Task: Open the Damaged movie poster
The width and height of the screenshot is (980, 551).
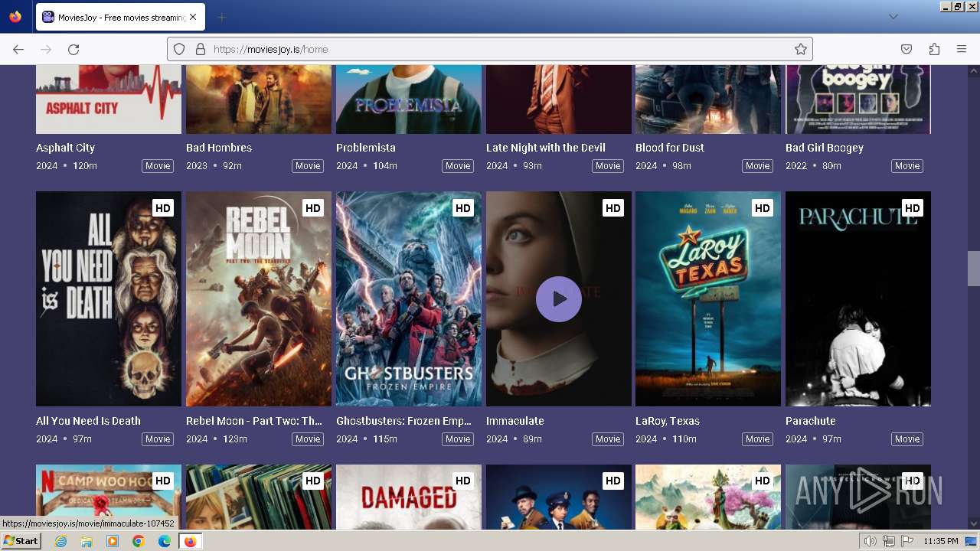Action: pos(409,497)
